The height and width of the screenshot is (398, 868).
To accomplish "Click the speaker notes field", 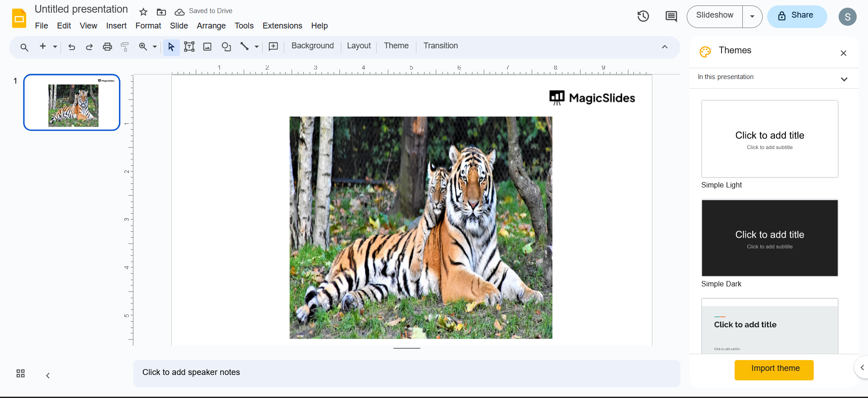I will [406, 373].
